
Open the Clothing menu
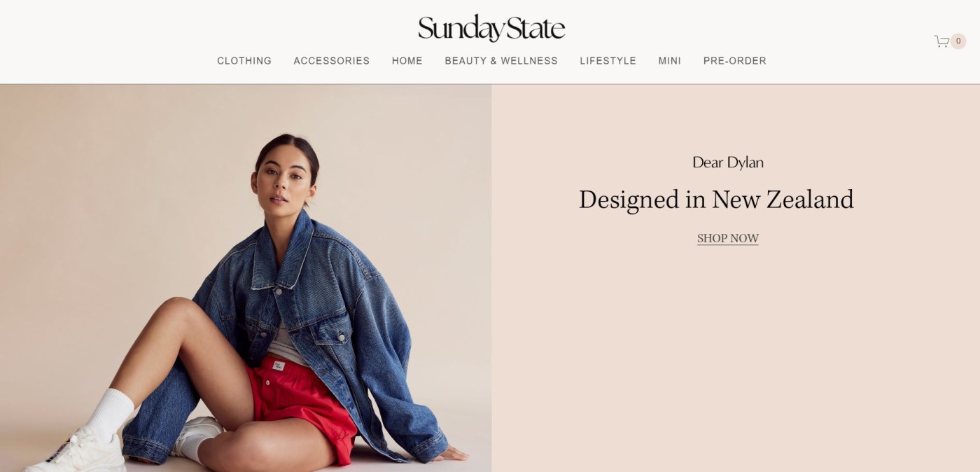tap(244, 61)
